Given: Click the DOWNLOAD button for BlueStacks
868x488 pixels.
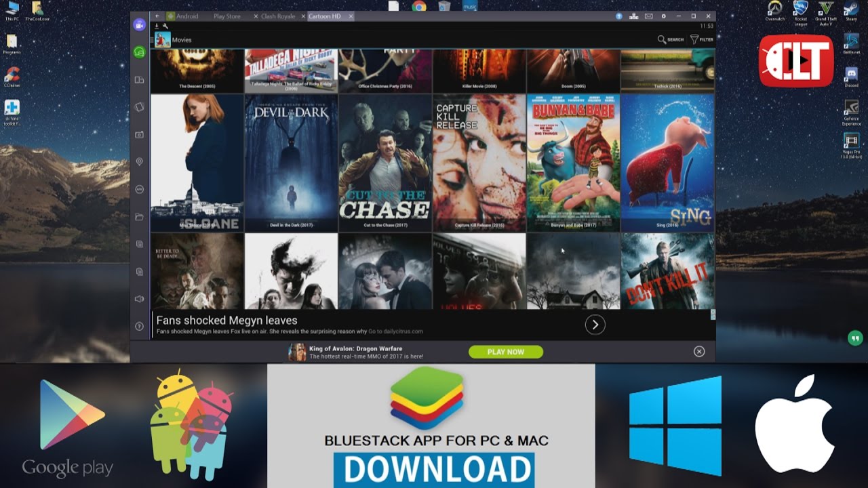Looking at the screenshot, I should click(x=434, y=470).
